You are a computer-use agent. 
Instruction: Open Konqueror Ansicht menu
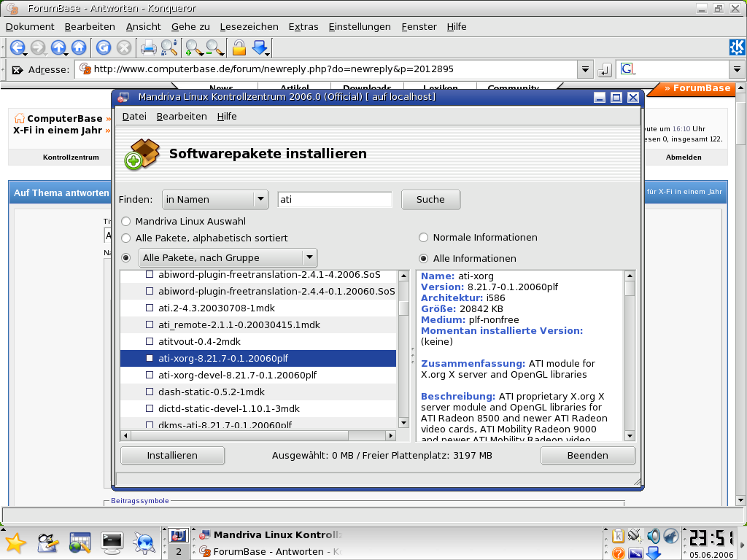[144, 27]
